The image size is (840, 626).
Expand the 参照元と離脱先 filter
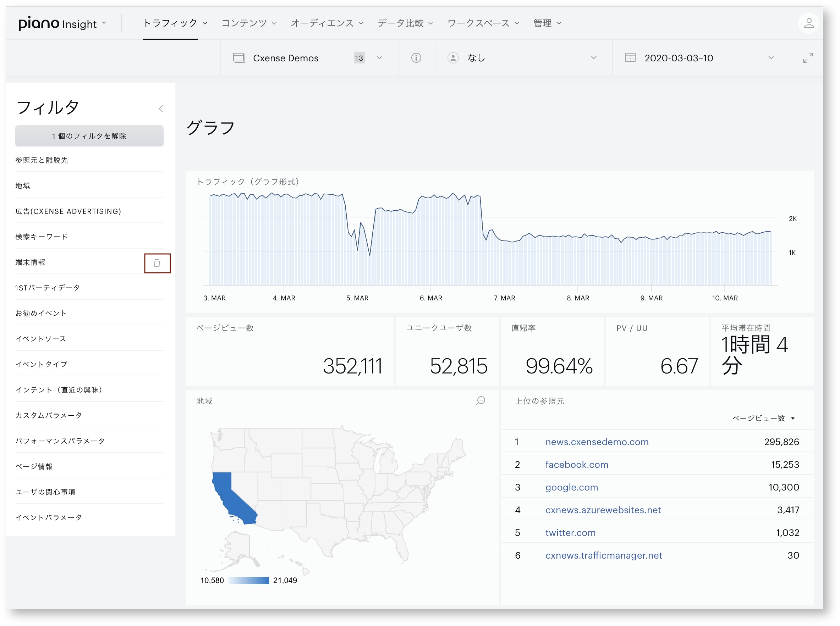89,160
